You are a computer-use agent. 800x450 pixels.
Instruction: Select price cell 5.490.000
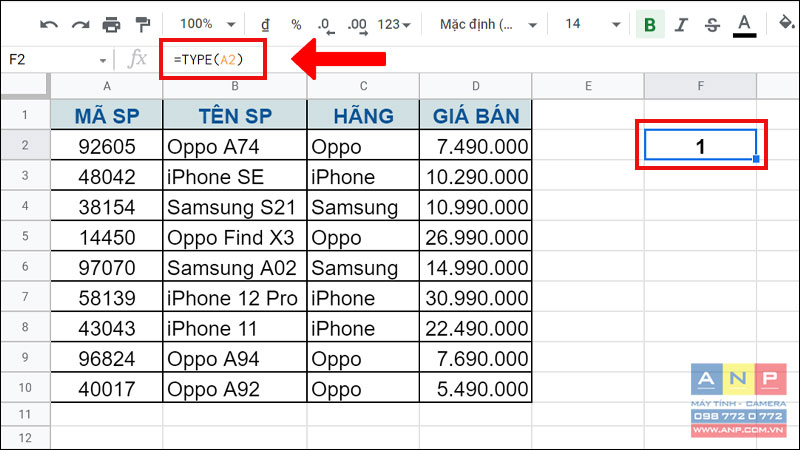476,388
